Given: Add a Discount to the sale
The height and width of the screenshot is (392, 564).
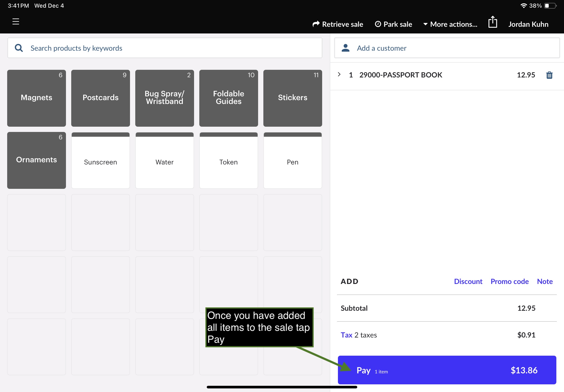Looking at the screenshot, I should (x=468, y=281).
